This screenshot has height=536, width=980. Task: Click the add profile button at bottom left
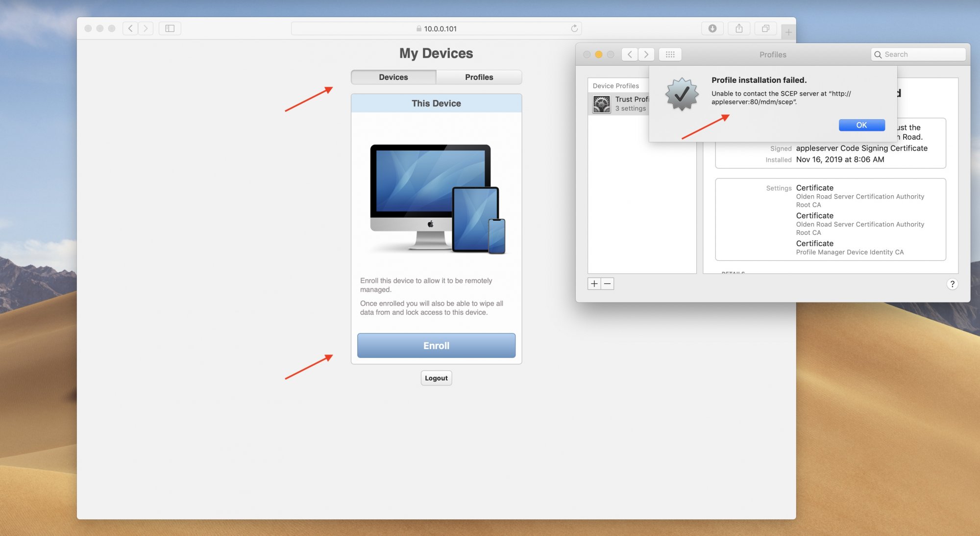[x=594, y=282]
